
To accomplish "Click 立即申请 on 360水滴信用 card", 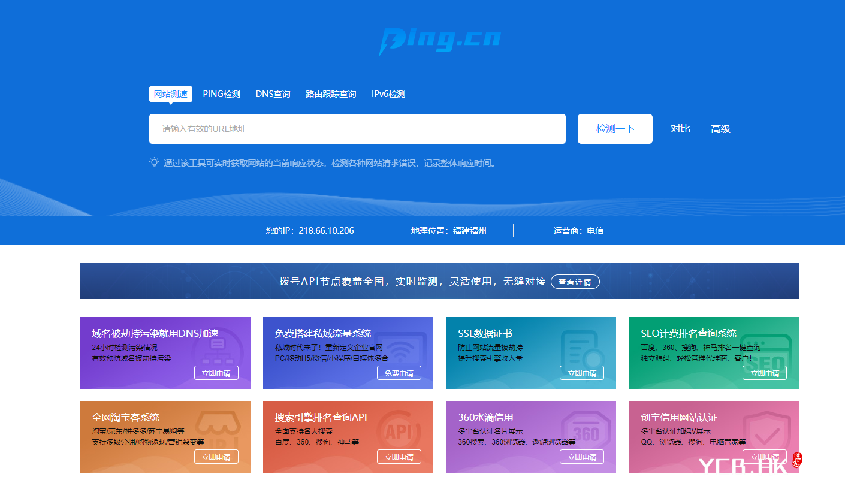I will (x=582, y=457).
